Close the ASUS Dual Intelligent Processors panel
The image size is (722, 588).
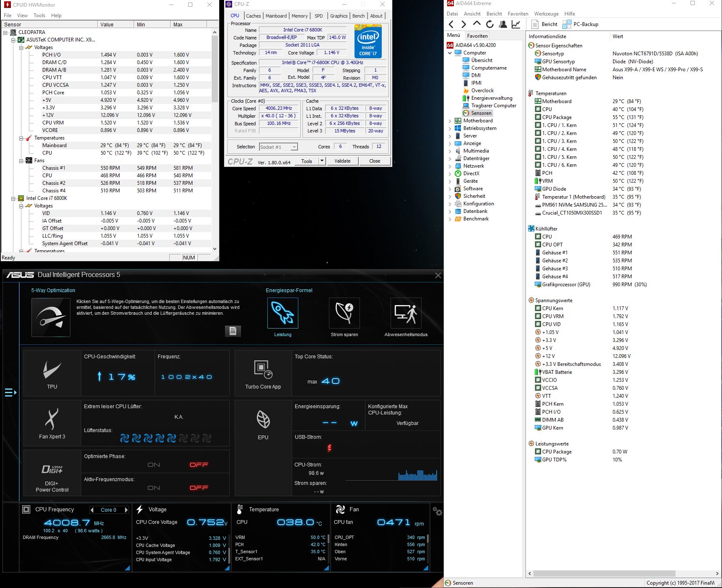point(438,275)
